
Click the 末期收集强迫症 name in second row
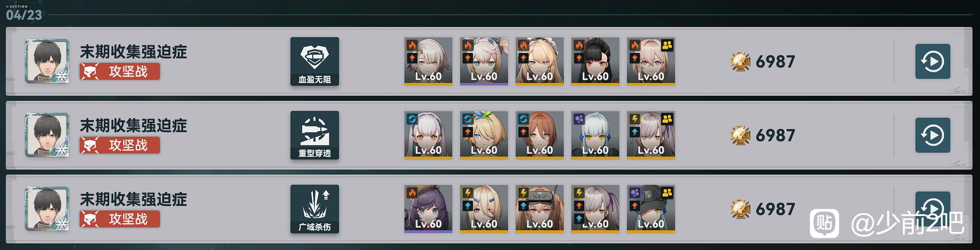pos(133,126)
